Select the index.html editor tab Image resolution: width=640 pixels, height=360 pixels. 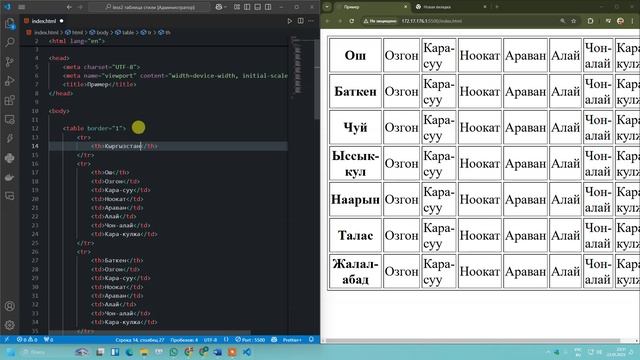pos(44,21)
